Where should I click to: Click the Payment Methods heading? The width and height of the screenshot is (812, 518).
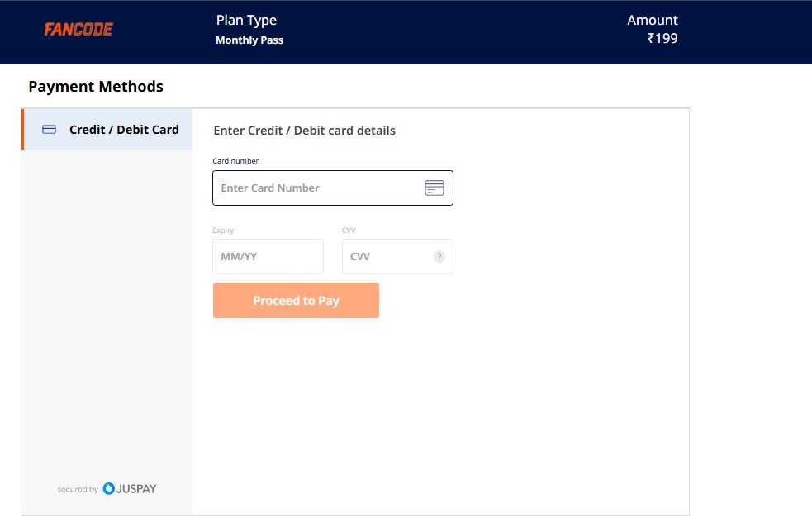pyautogui.click(x=96, y=87)
